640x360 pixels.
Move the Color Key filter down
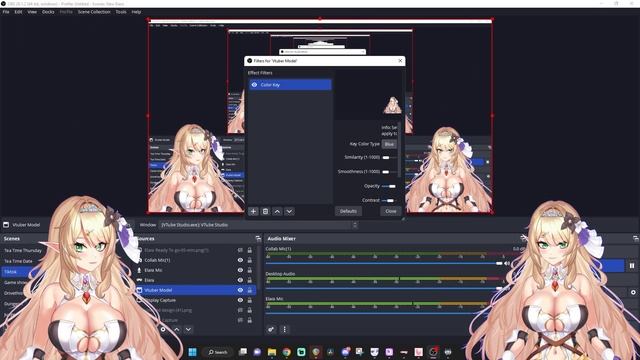pos(289,211)
